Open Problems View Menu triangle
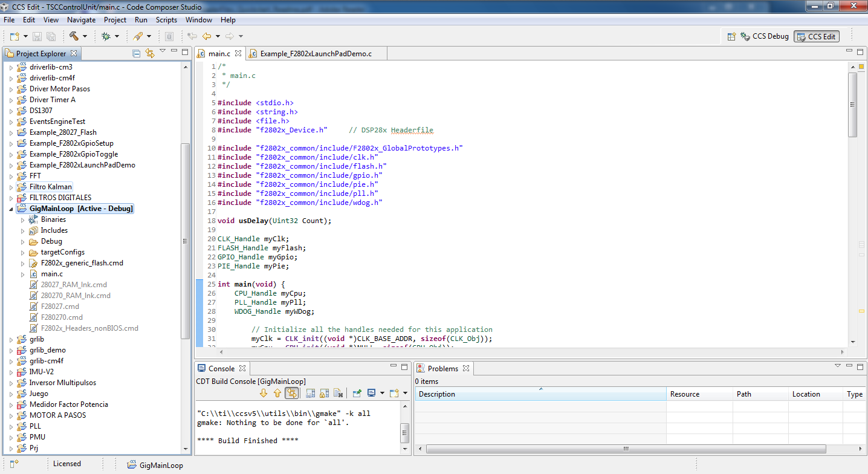Image resolution: width=868 pixels, height=474 pixels. [838, 366]
